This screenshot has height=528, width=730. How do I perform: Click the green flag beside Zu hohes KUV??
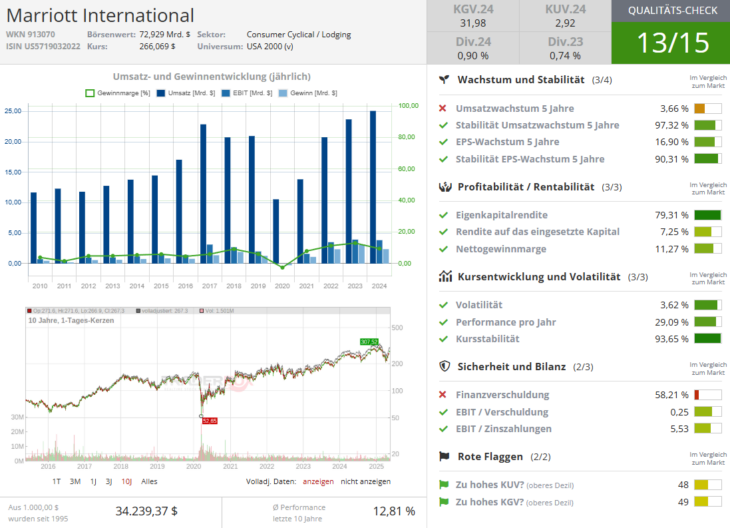[x=444, y=485]
